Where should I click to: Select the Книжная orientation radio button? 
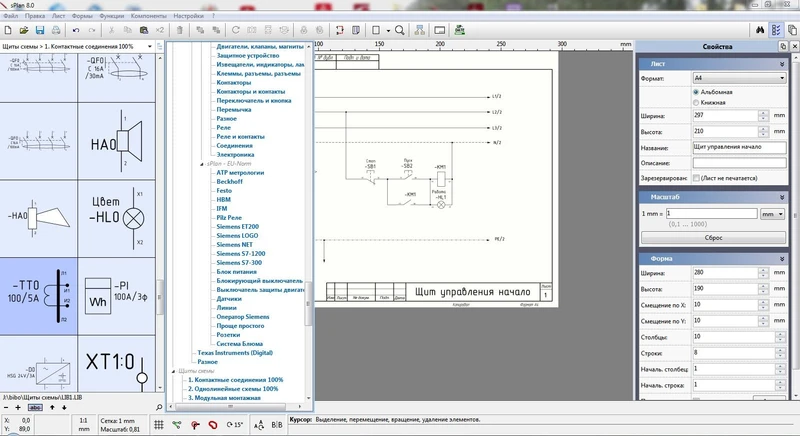tap(696, 102)
